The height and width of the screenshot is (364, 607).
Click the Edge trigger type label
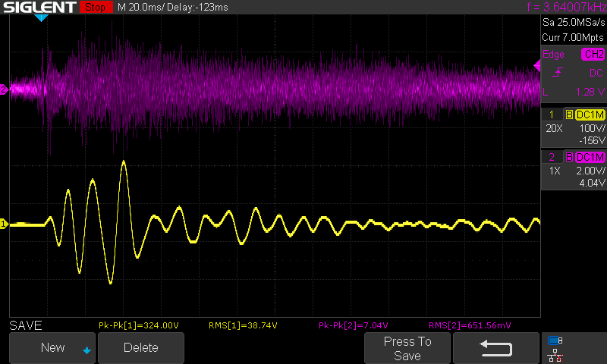click(553, 54)
